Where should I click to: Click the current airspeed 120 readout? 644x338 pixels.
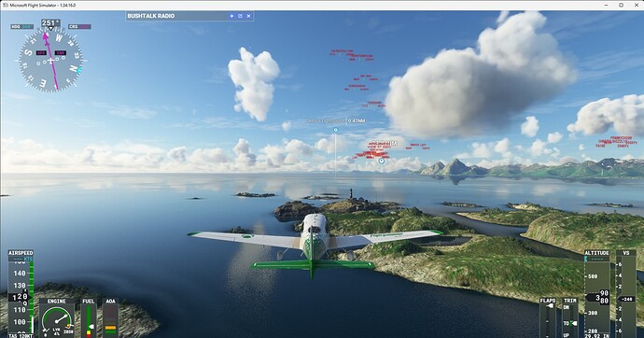click(x=20, y=297)
